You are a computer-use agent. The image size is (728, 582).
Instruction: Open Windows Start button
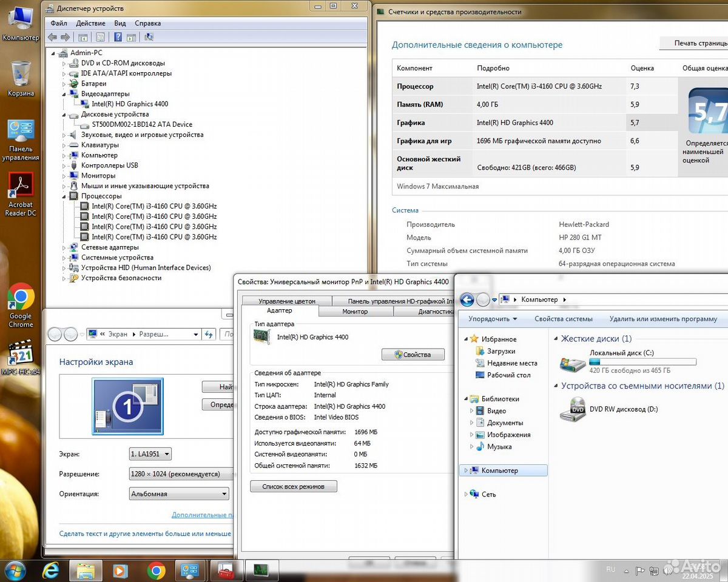click(x=15, y=570)
